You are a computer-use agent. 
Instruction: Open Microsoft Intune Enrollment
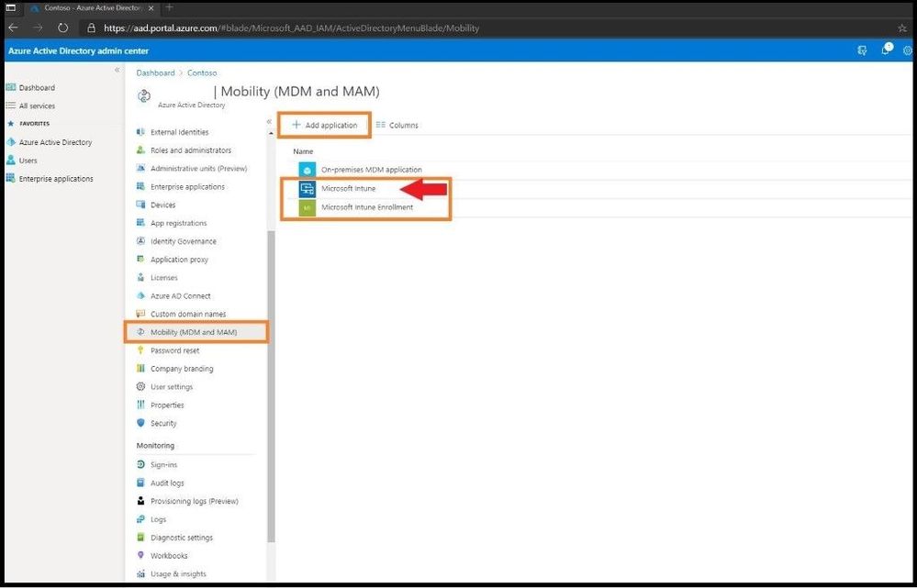point(367,207)
